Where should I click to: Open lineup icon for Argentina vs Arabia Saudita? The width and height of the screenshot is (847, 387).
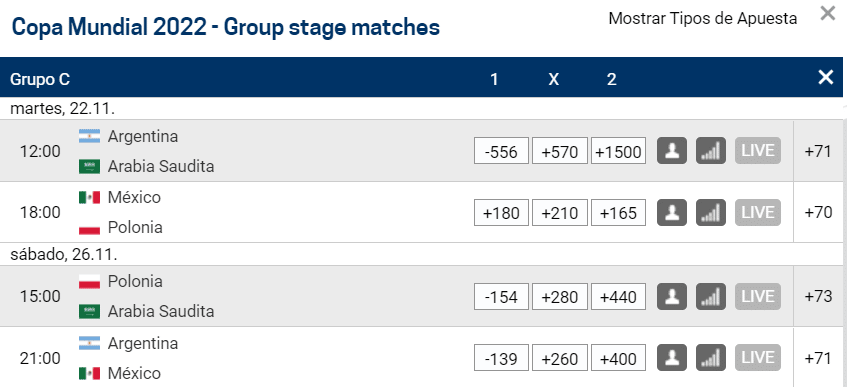(x=672, y=151)
